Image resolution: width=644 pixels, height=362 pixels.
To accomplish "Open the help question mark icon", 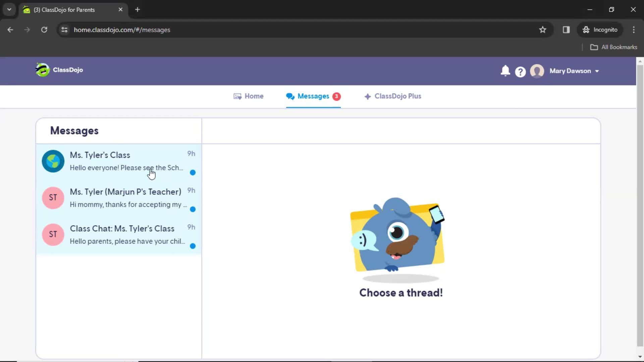I will coord(520,72).
